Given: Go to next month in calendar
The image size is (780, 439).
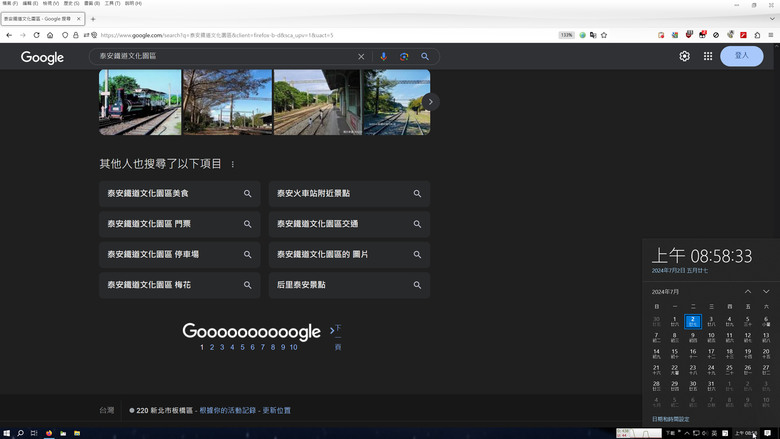Looking at the screenshot, I should [x=766, y=291].
